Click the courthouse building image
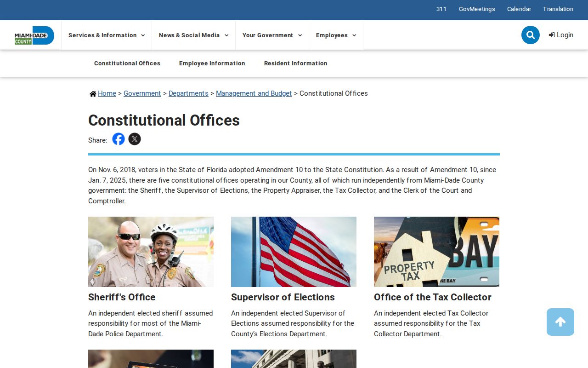 (294, 359)
